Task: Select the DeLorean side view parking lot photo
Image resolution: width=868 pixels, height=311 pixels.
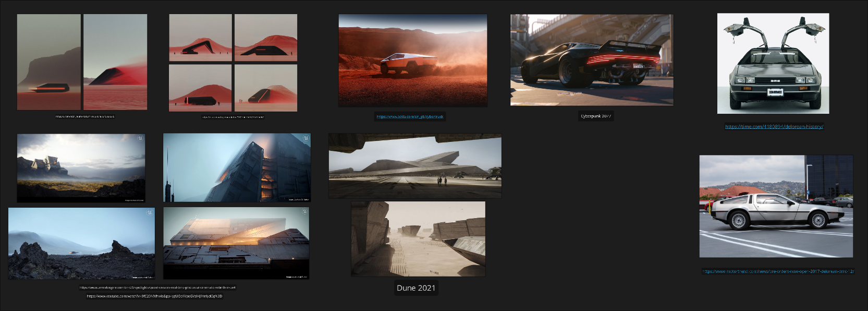Action: [x=776, y=206]
